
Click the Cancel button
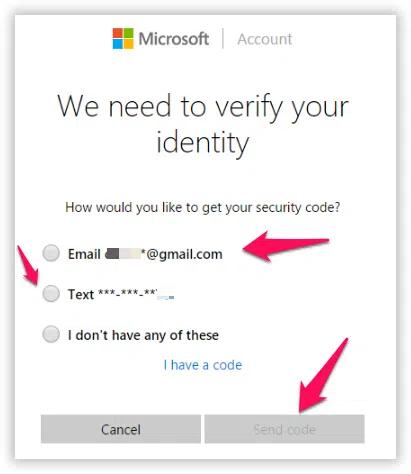(x=121, y=429)
